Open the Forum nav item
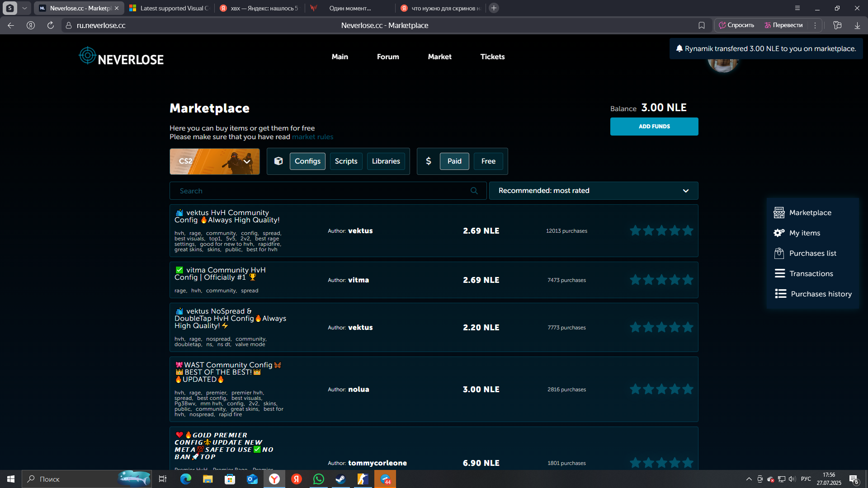 388,56
